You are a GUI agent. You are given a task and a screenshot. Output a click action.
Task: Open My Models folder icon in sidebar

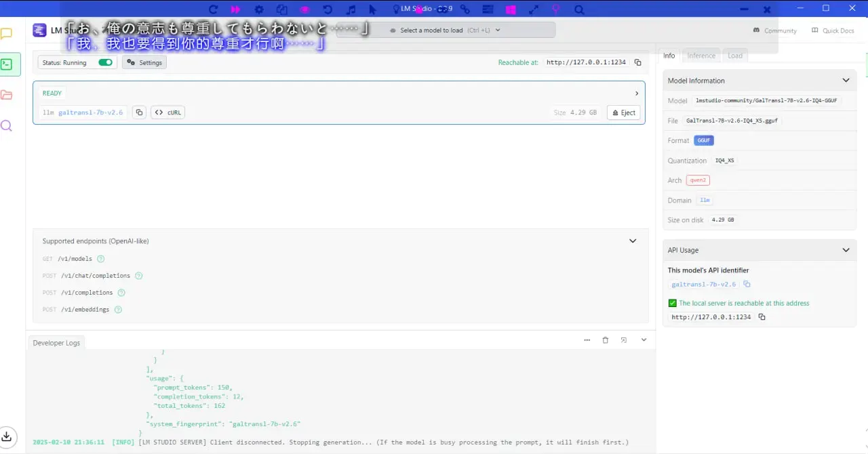click(x=7, y=95)
